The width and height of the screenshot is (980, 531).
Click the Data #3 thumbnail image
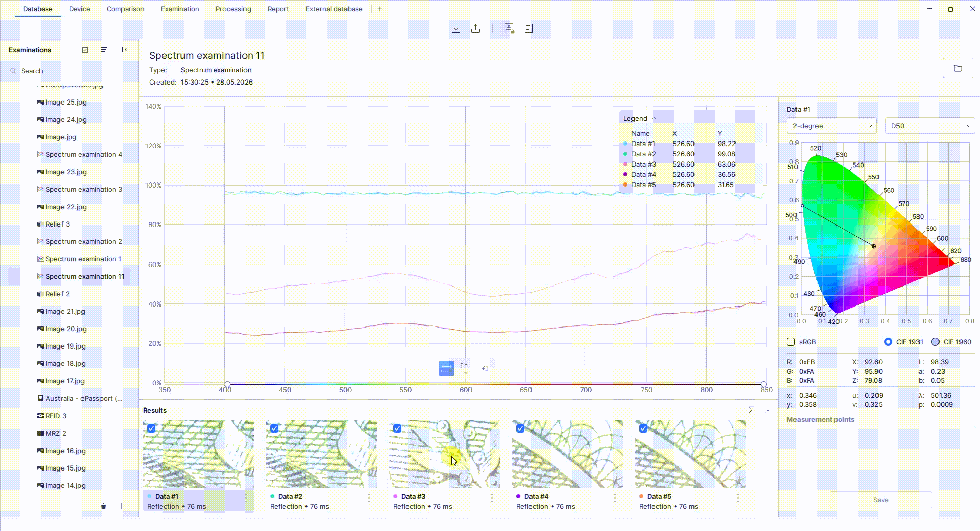(x=444, y=454)
